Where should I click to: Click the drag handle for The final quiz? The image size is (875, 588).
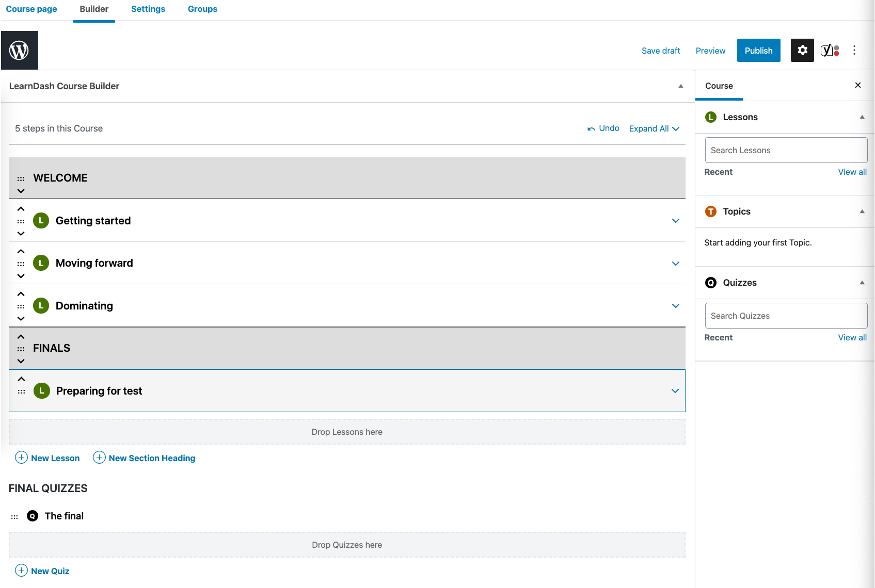click(14, 516)
